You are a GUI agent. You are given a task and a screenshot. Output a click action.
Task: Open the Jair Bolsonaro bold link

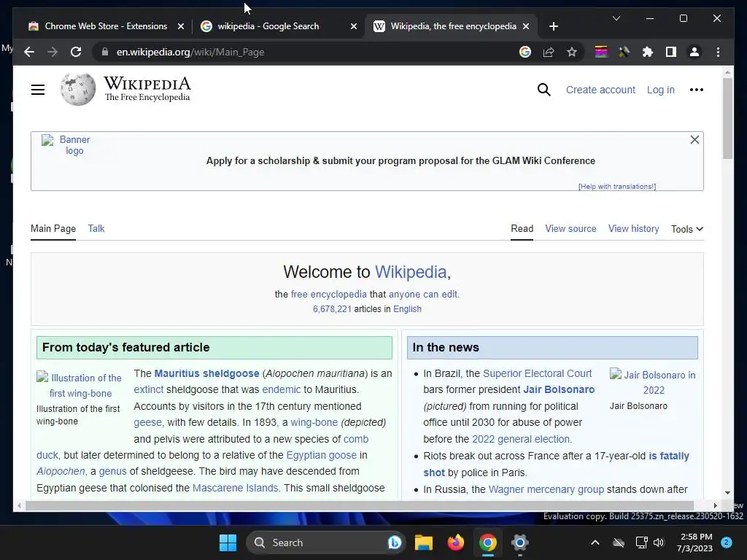click(x=559, y=389)
